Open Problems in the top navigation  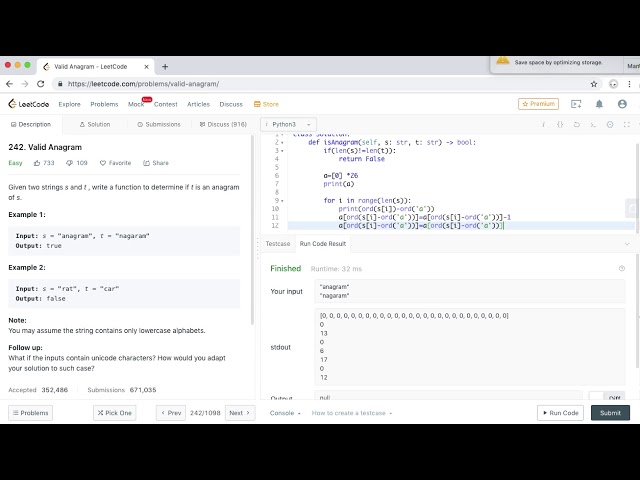(x=104, y=104)
